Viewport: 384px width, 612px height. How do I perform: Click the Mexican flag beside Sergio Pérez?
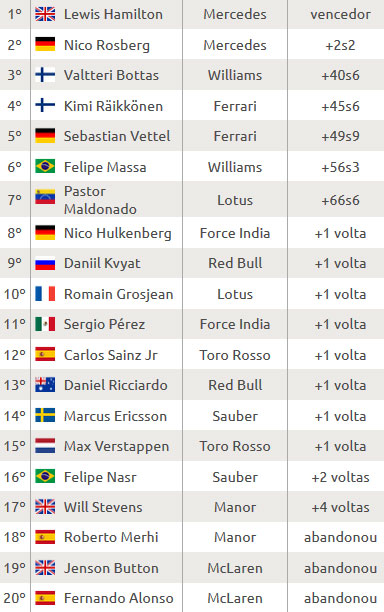[x=45, y=324]
